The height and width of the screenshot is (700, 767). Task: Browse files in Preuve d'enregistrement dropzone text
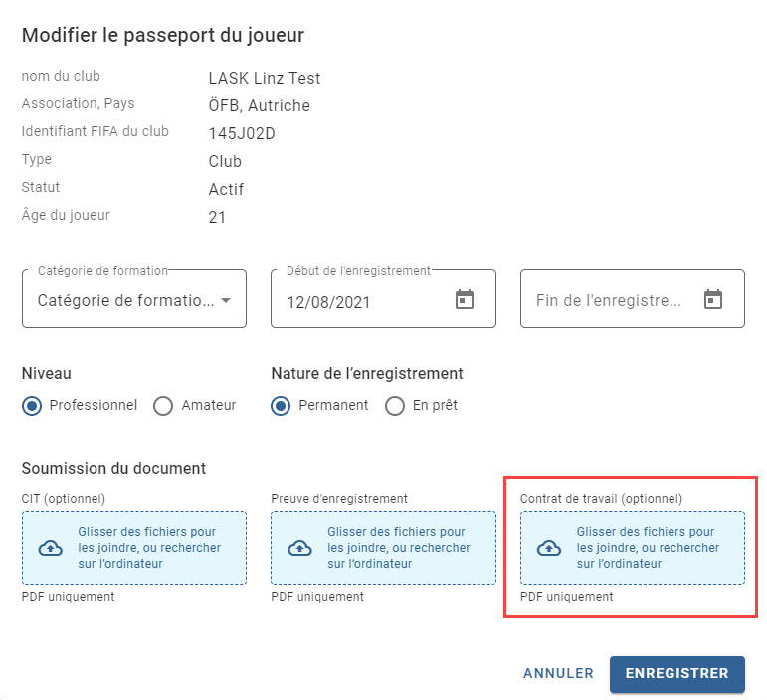(399, 548)
